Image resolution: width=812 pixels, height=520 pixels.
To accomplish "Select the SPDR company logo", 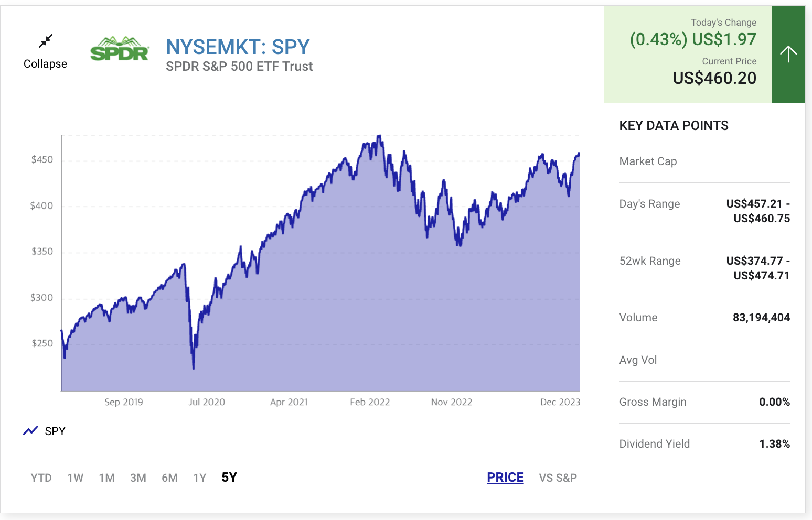I will point(120,50).
